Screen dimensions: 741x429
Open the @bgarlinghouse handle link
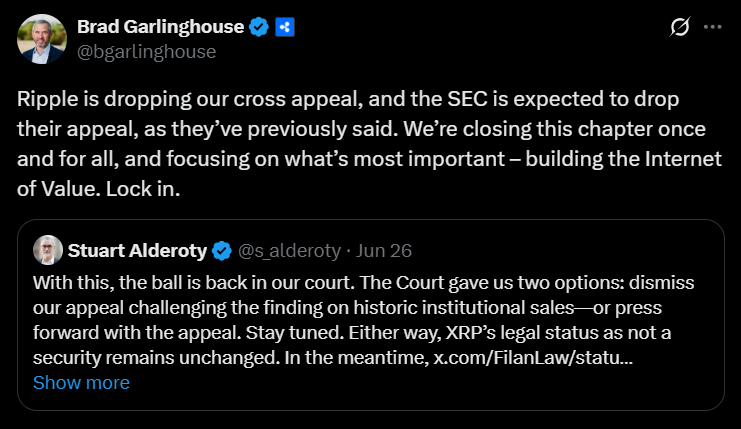coord(146,50)
